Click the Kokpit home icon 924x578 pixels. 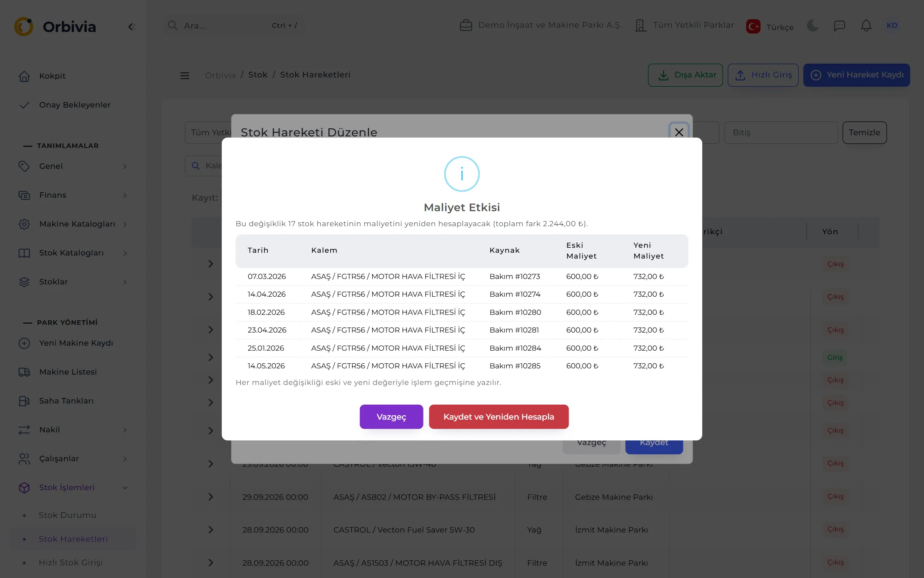(x=24, y=76)
